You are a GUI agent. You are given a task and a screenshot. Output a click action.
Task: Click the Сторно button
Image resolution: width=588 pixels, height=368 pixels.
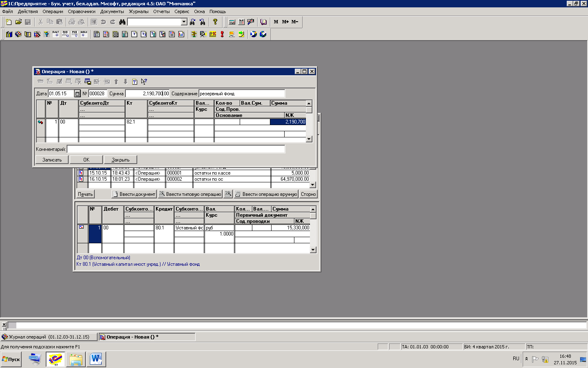(308, 194)
